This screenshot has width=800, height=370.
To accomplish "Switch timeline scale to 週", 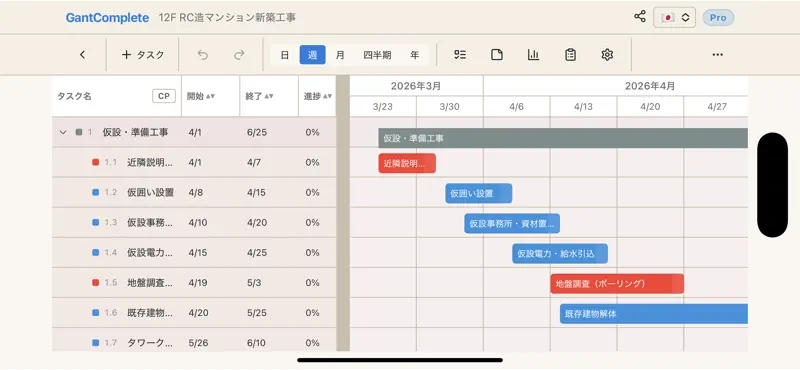I will 312,55.
